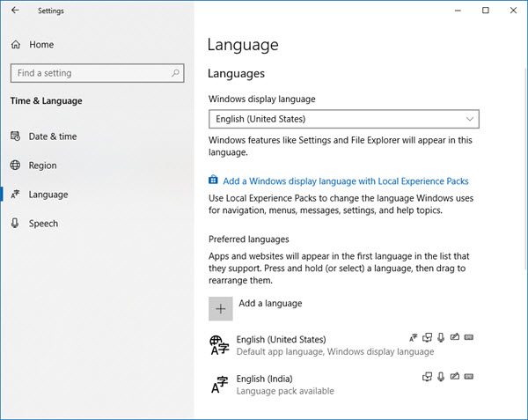528x420 pixels.
Task: Go back using the Settings back arrow
Action: [15, 11]
